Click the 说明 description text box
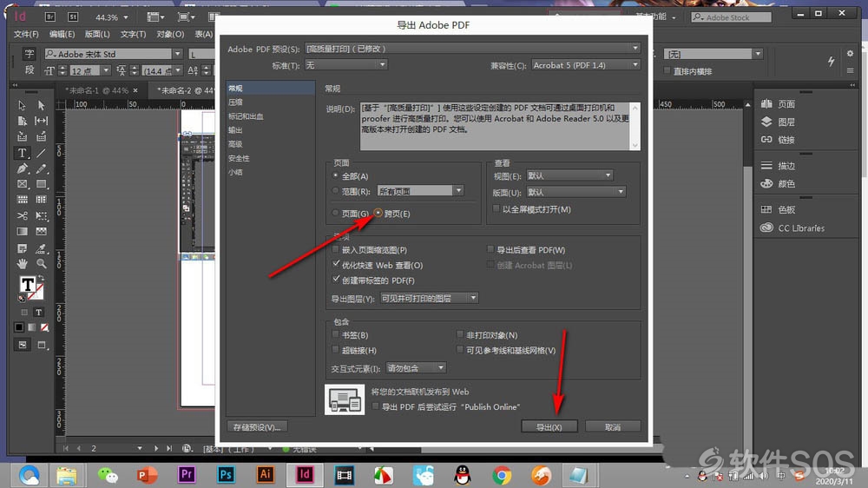 click(496, 126)
